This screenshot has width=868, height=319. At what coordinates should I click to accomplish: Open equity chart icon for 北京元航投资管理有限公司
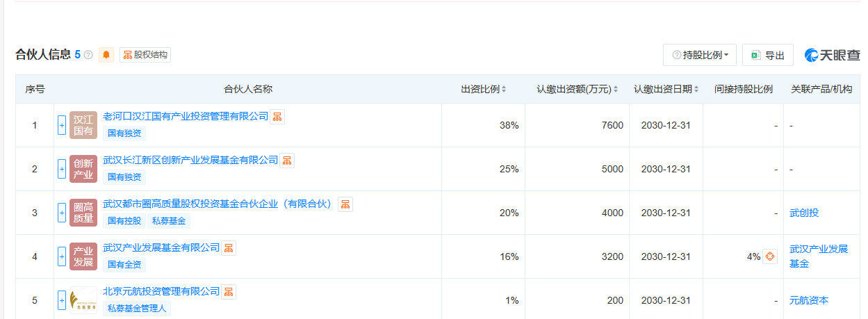click(x=229, y=292)
